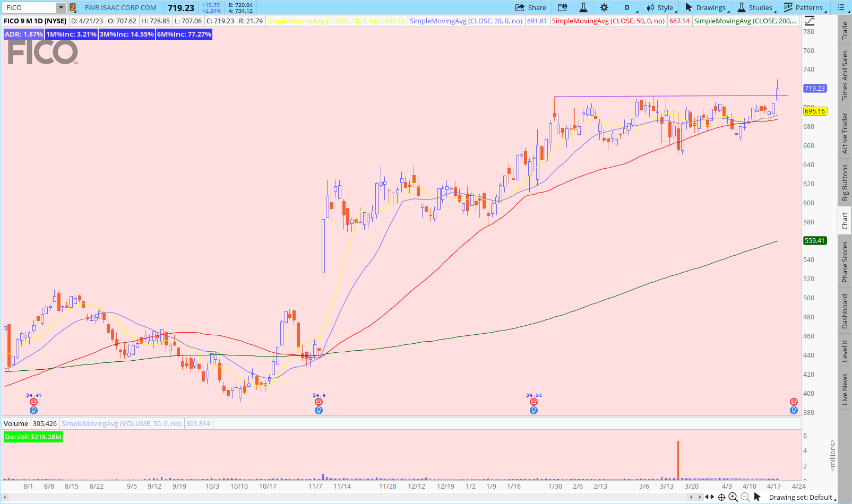Viewport: 852px width, 504px height.
Task: Click the 3M%Inc: 14.55% label
Action: (127, 34)
